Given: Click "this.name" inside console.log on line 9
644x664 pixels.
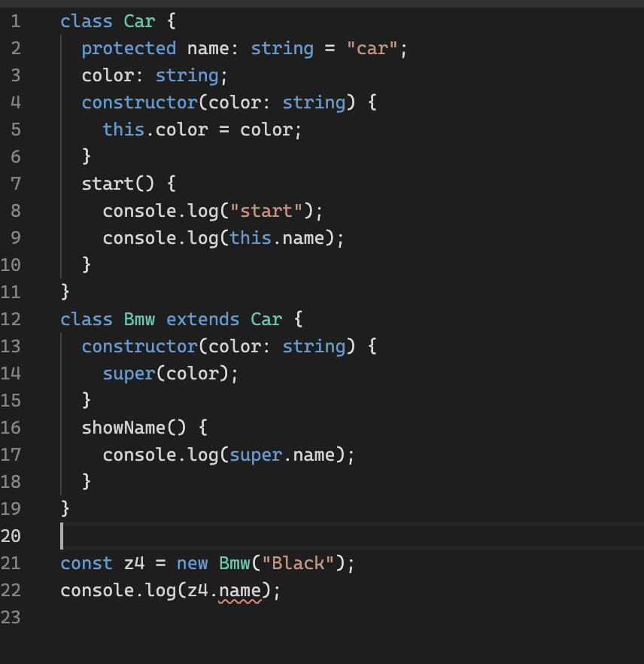Looking at the screenshot, I should (277, 238).
